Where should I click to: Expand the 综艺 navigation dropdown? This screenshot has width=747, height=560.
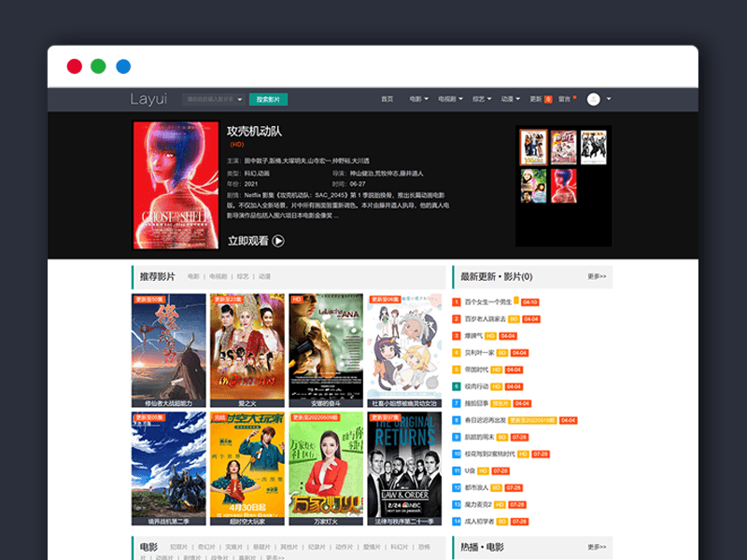(482, 99)
